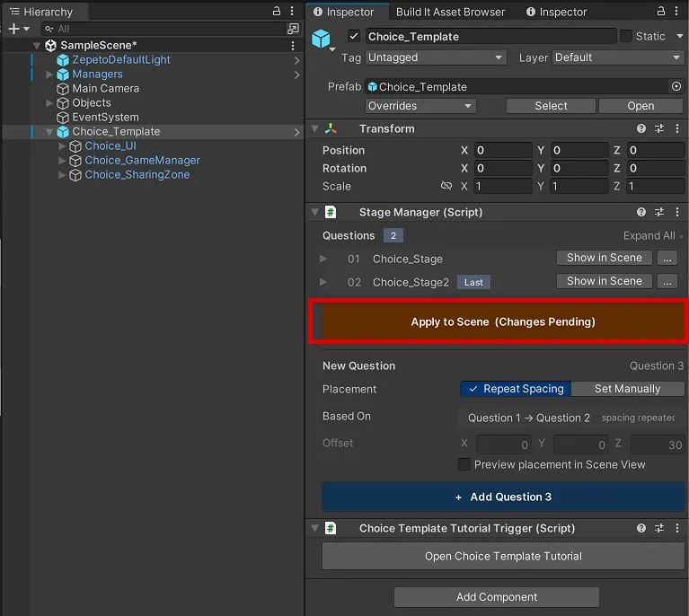Click the Choice_Template name field
The image size is (689, 616).
coord(490,37)
